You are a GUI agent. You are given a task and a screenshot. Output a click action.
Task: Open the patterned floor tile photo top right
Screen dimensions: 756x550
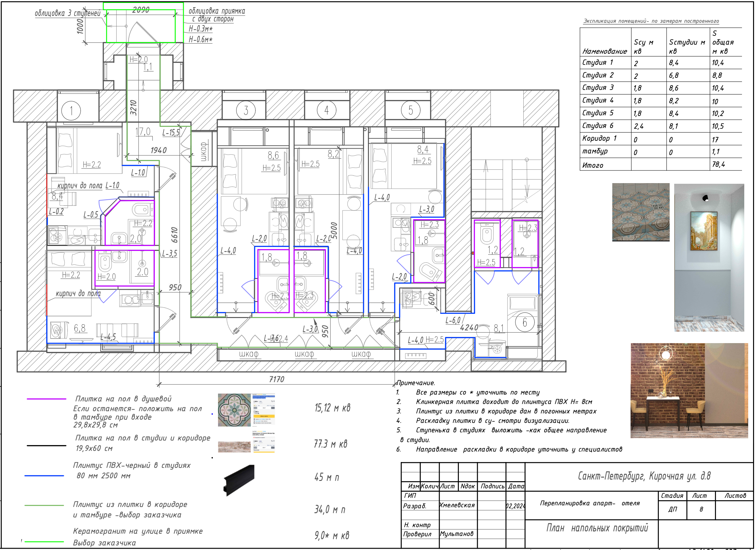pyautogui.click(x=641, y=212)
